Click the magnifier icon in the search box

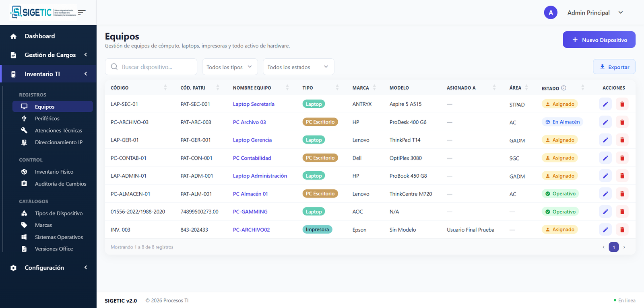[x=114, y=67]
